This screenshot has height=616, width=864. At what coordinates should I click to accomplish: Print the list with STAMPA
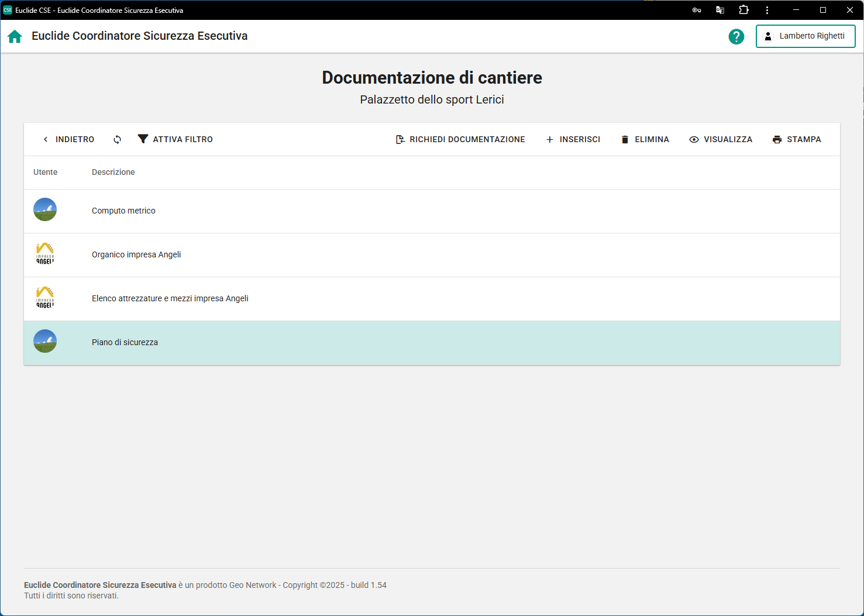[x=797, y=139]
